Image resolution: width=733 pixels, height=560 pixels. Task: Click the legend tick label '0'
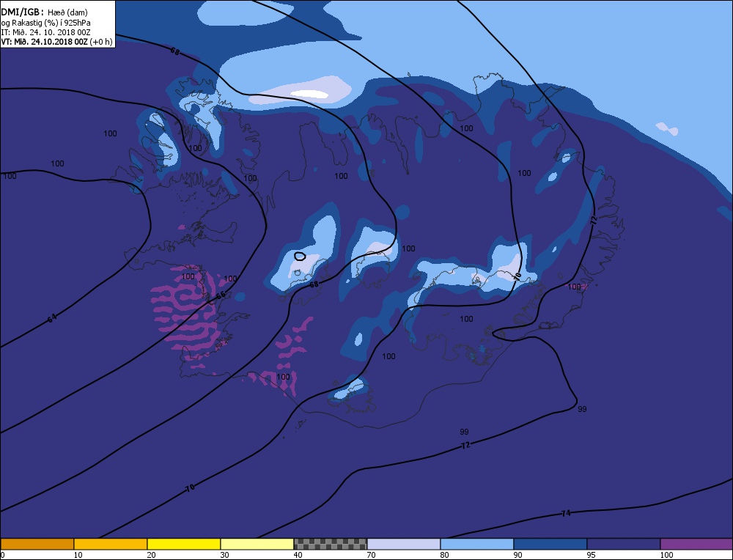(x=2, y=555)
